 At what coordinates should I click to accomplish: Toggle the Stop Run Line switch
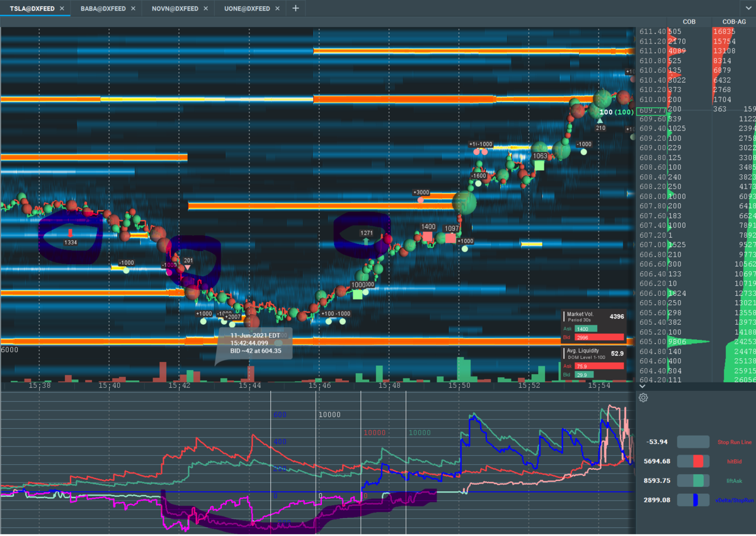[693, 442]
